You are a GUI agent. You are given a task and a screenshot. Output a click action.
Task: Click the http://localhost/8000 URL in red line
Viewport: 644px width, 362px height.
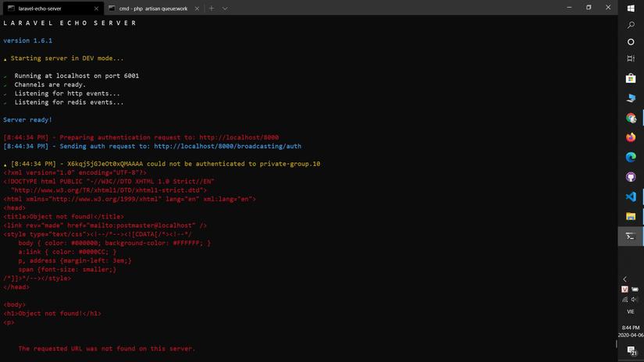click(x=239, y=137)
